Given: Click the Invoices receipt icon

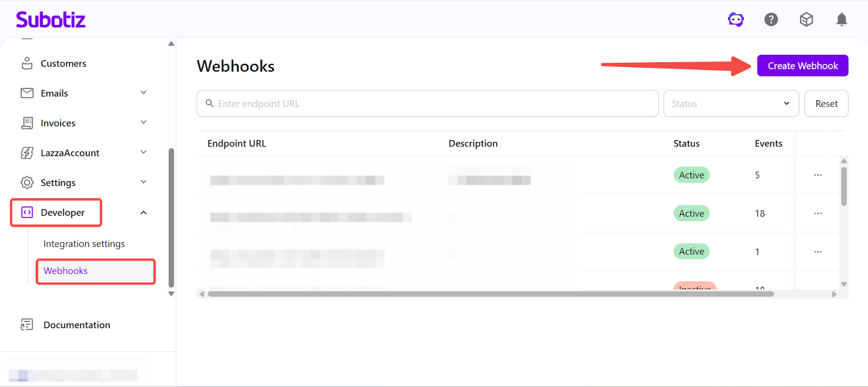Looking at the screenshot, I should (27, 123).
